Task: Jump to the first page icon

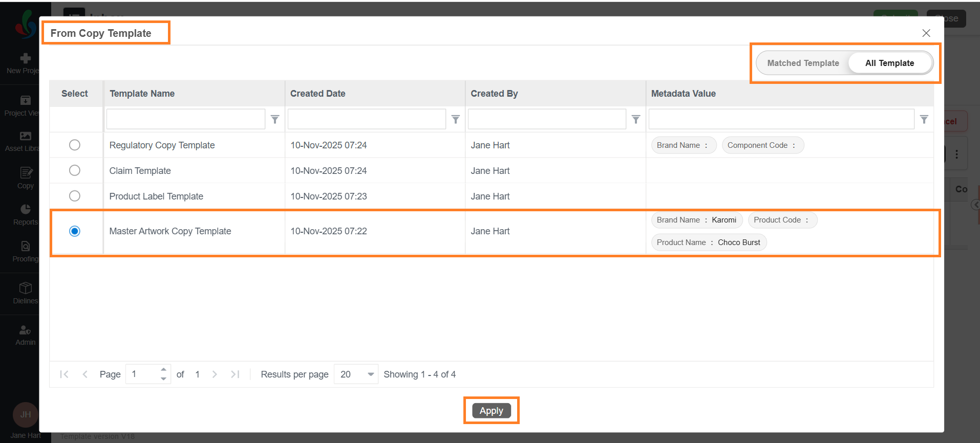Action: (x=64, y=374)
